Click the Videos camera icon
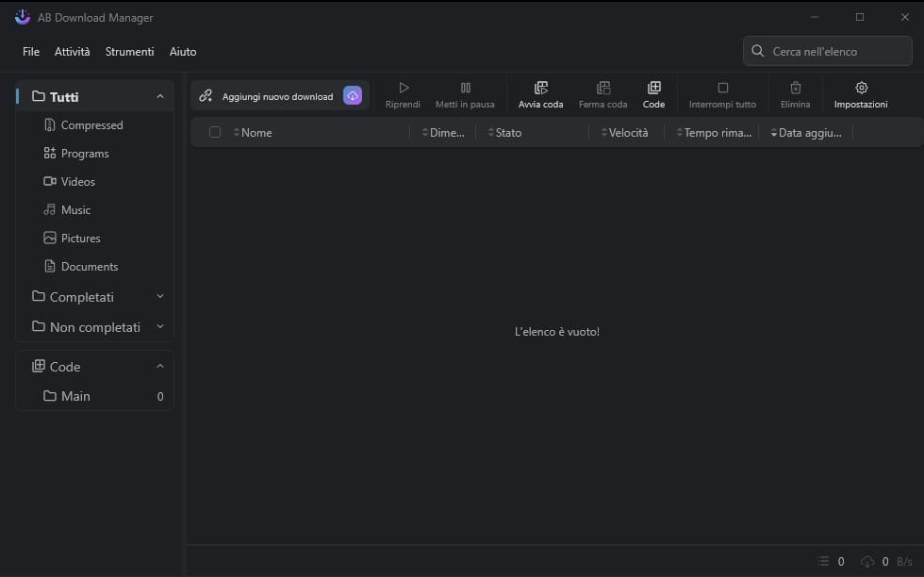 pos(50,181)
